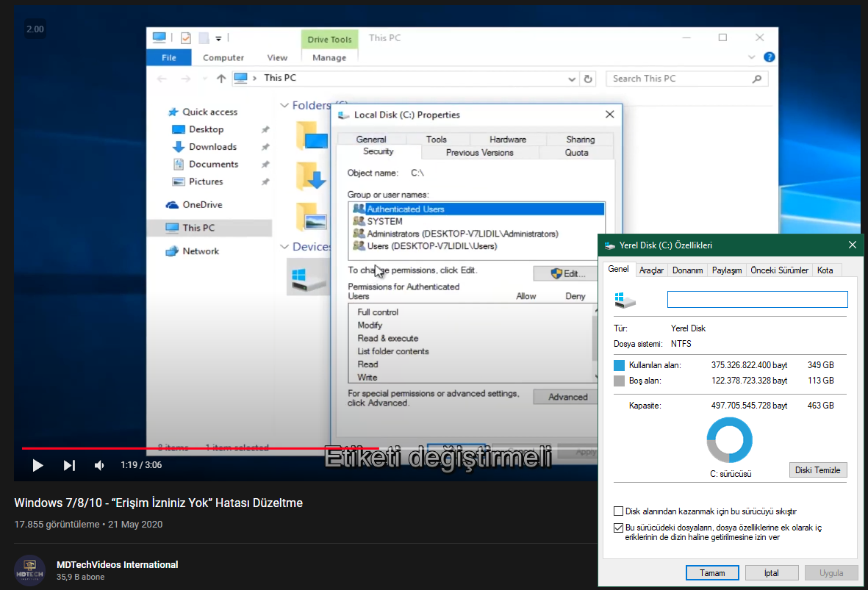This screenshot has height=590, width=868.
Task: Open MDTechVideos International channel link
Action: [118, 564]
